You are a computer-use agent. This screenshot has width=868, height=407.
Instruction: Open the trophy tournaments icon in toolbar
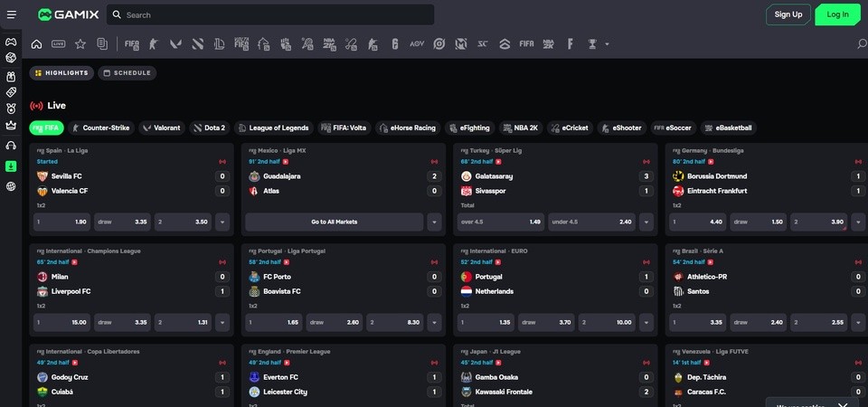(592, 44)
